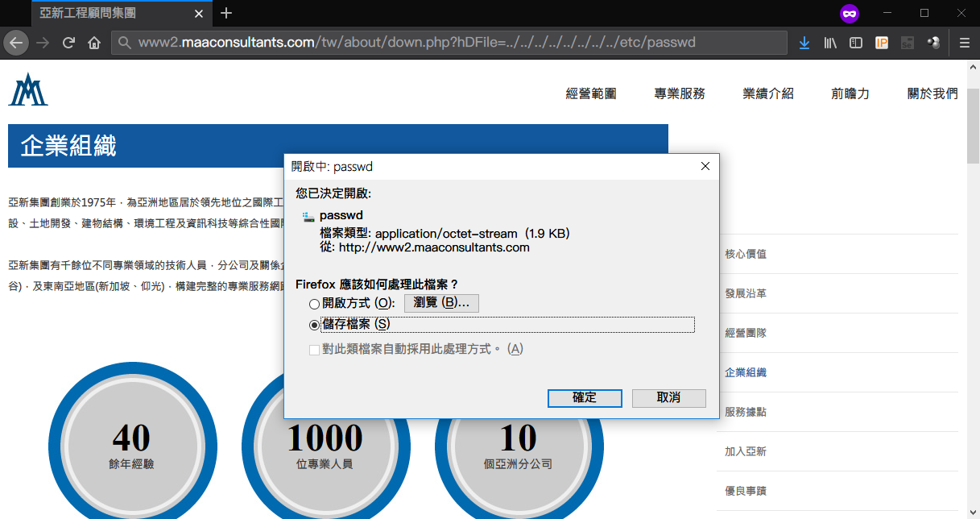Open the 優良事蹟 sidebar link

[746, 491]
